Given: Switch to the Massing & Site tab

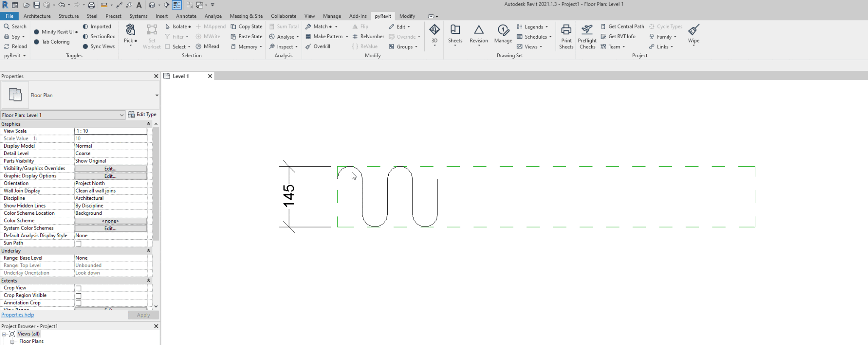Looking at the screenshot, I should [x=246, y=16].
